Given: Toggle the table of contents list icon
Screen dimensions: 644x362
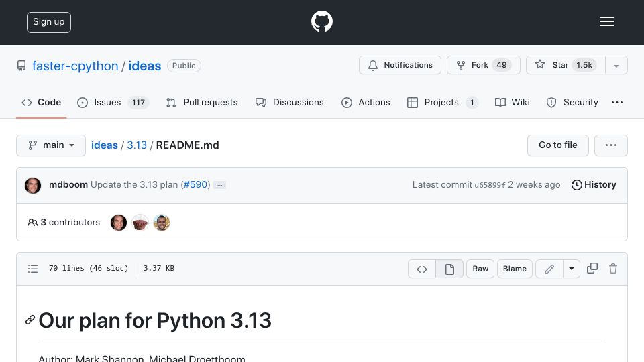Looking at the screenshot, I should point(33,269).
